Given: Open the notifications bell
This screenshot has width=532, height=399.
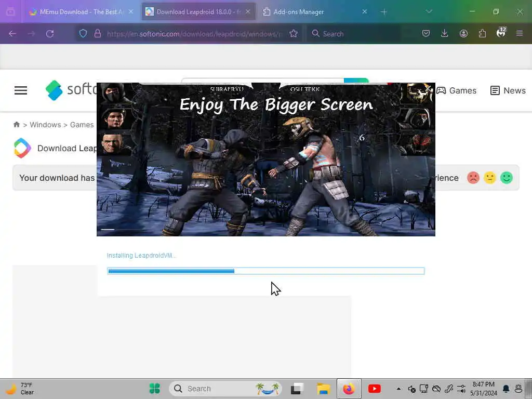Looking at the screenshot, I should tap(506, 389).
